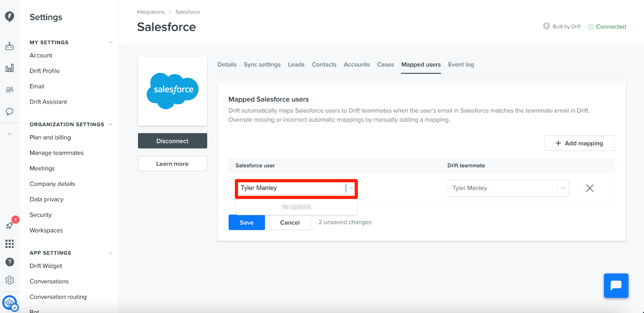Open Plan and billing
Screen dimensions: 644x313
pyautogui.click(x=50, y=137)
